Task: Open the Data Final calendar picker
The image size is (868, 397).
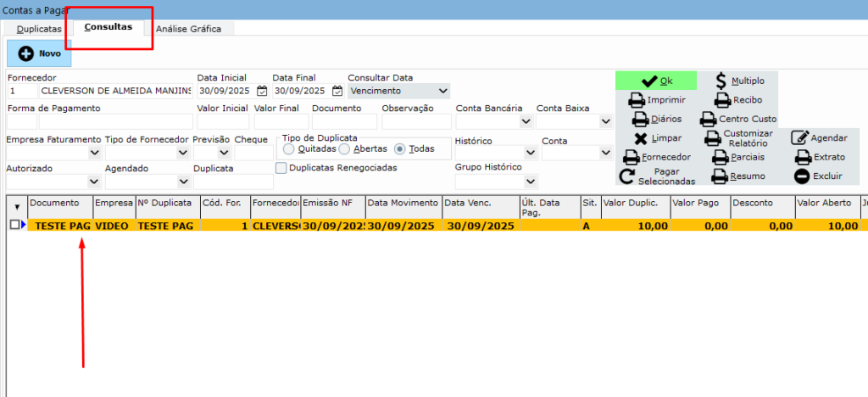Action: point(337,91)
